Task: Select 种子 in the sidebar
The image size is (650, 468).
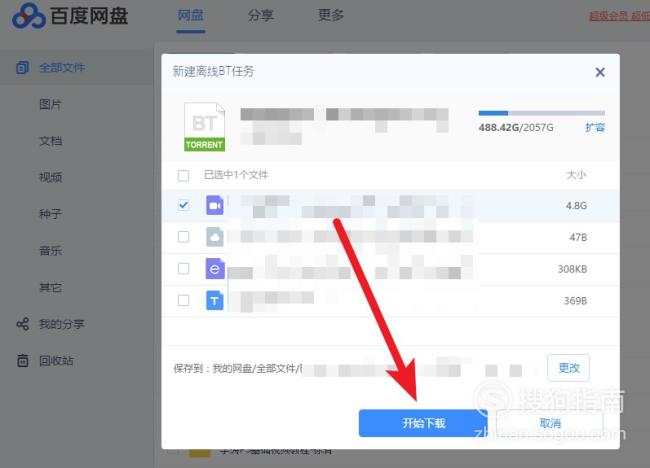Action: [50, 214]
